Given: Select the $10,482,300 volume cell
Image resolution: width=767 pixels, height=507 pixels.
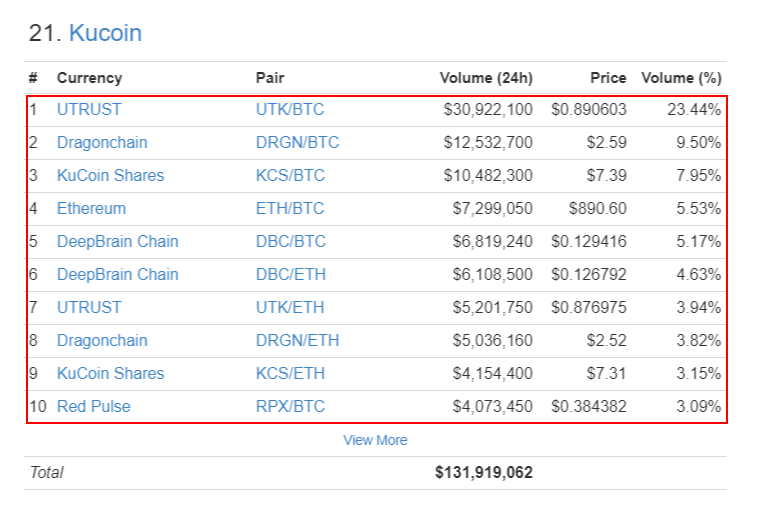Looking at the screenshot, I should (x=488, y=175).
